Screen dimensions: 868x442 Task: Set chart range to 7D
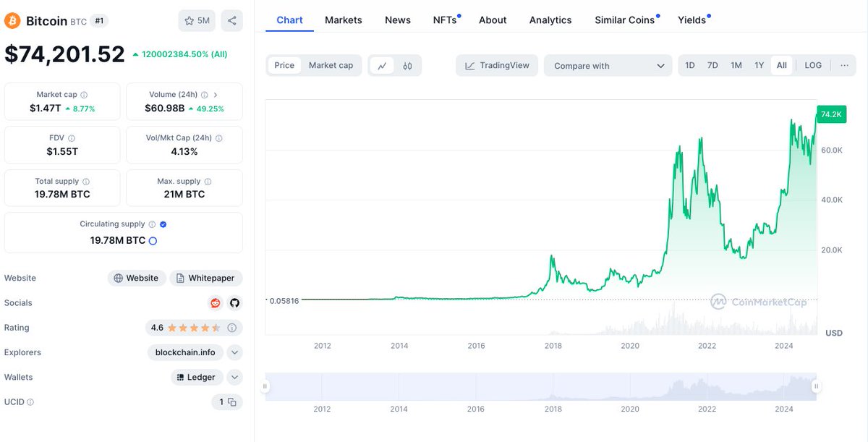(x=712, y=65)
